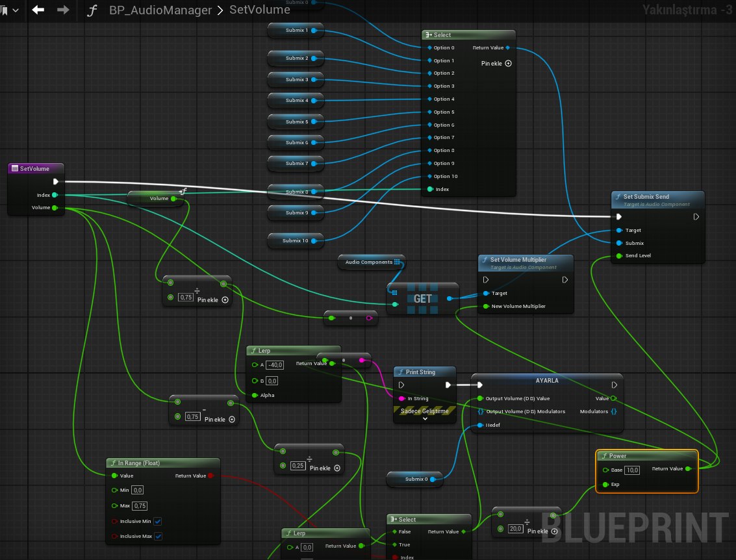Select the Set Volume Multiplier node header
Viewport: 736px width, 560px height.
pos(526,263)
